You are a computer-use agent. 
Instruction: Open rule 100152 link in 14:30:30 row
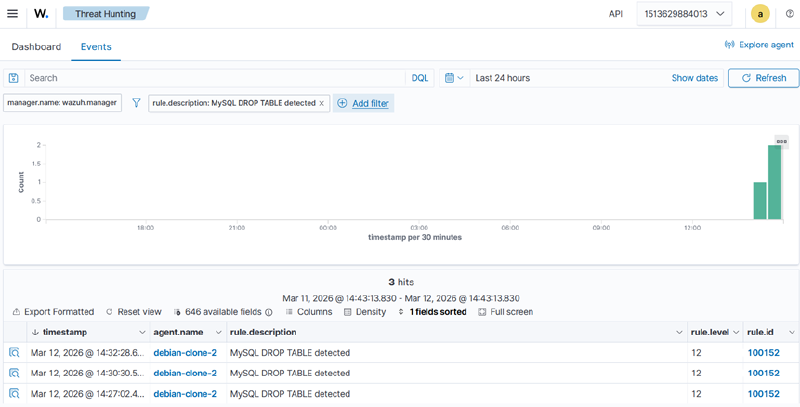click(x=763, y=373)
